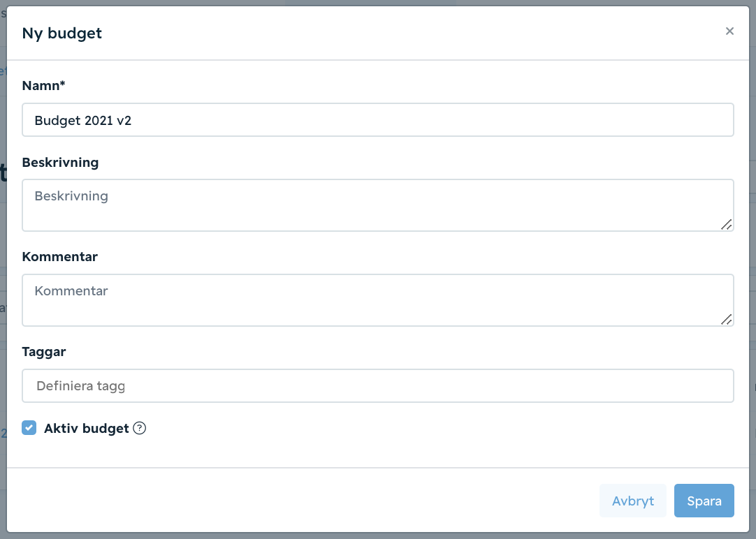Screen dimensions: 756x539
Task: Click the Kommentar field label
Action: tap(60, 257)
